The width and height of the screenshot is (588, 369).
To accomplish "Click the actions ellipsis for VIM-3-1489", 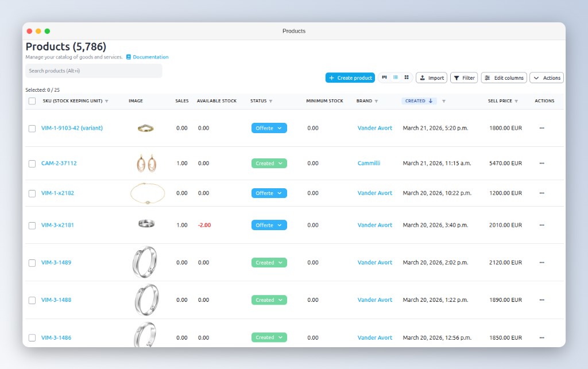I will 541,262.
